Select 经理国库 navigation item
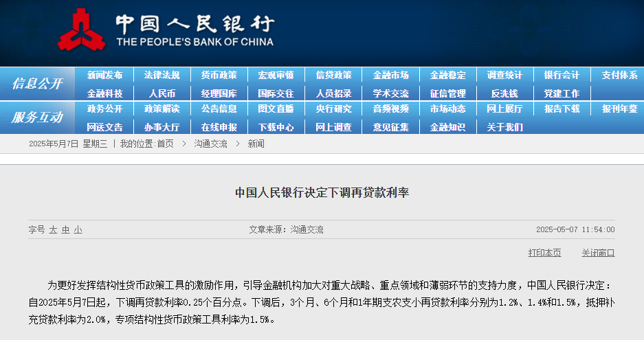Viewport: 644px width, 340px height. (x=219, y=93)
